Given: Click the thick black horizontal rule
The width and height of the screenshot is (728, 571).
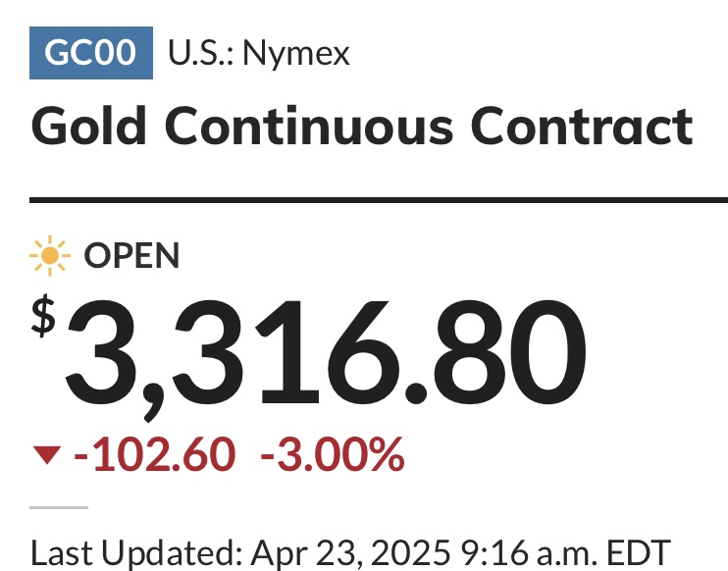Looking at the screenshot, I should 379,200.
